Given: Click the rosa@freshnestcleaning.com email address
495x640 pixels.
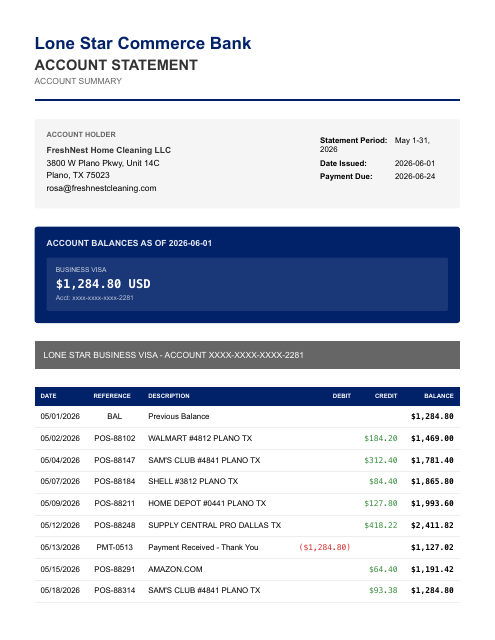Looking at the screenshot, I should coord(101,188).
